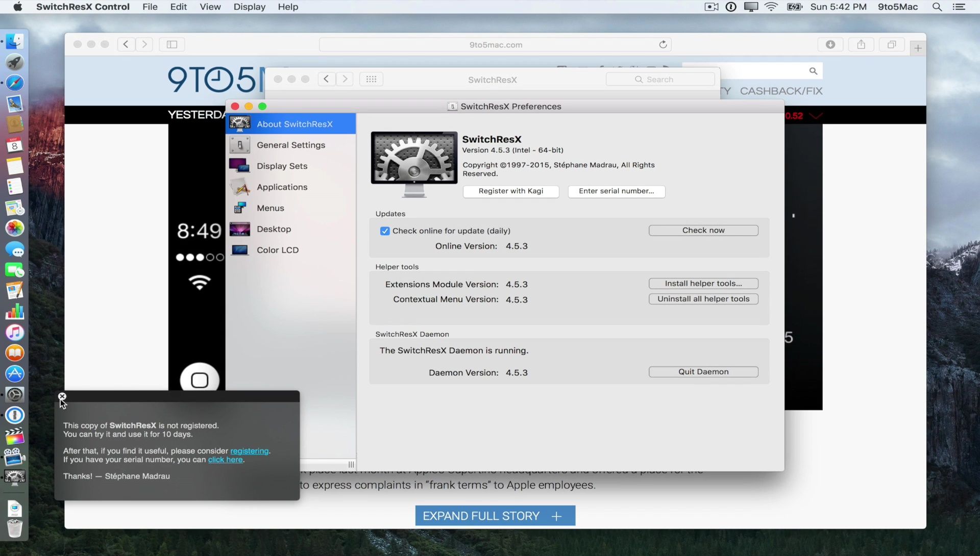Screen dimensions: 980x556
Task: Open Launchpad from the Dock
Action: coord(15,62)
